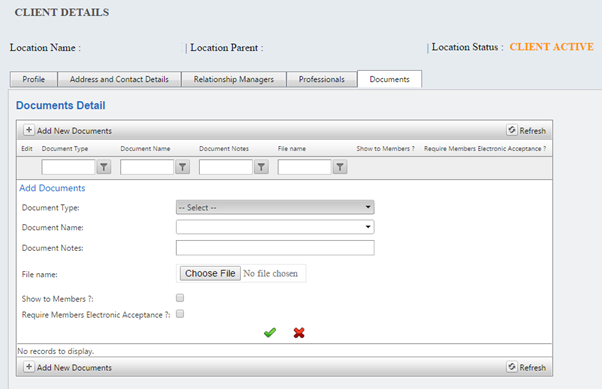Screen dimensions: 602x389
Task: Open filter icon for File name column
Action: point(340,167)
